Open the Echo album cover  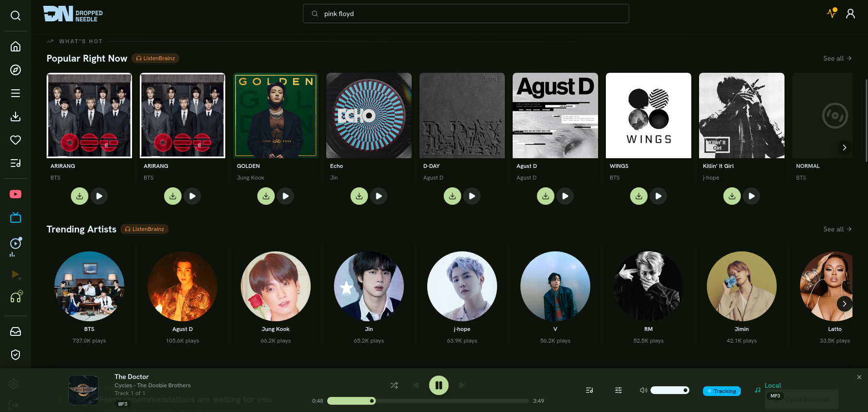click(369, 115)
